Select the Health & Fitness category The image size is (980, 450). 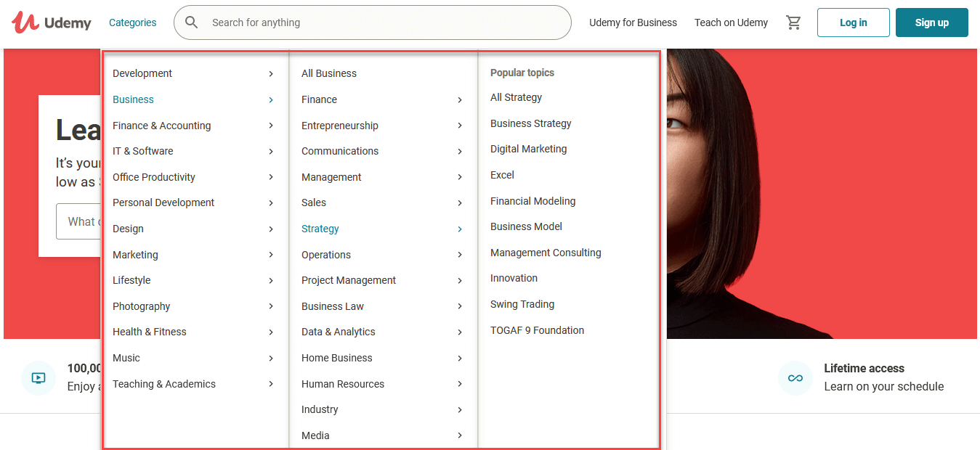click(149, 332)
